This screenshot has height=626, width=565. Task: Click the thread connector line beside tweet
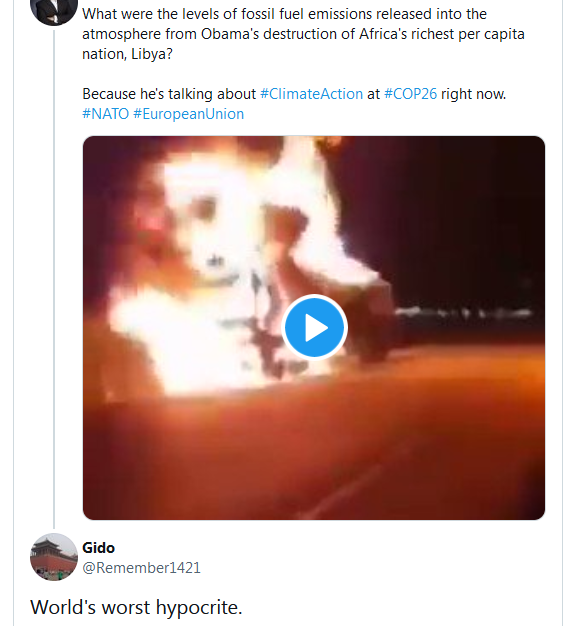[x=54, y=279]
